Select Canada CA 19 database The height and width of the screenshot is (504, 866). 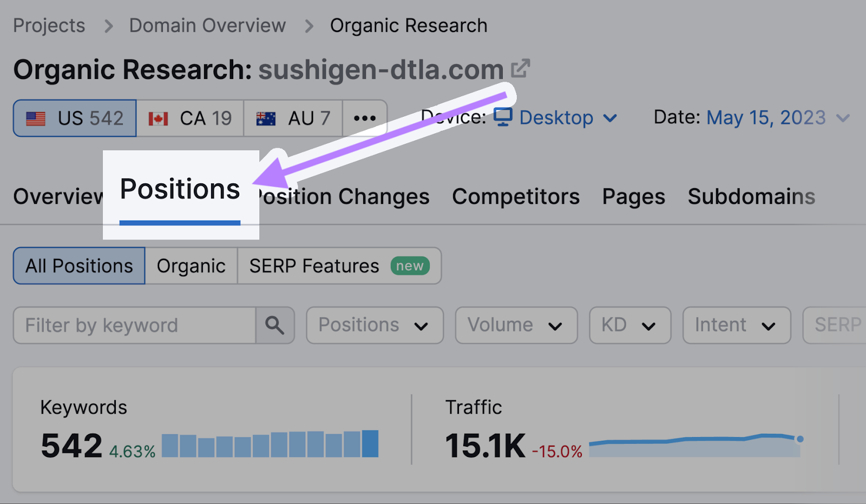190,118
